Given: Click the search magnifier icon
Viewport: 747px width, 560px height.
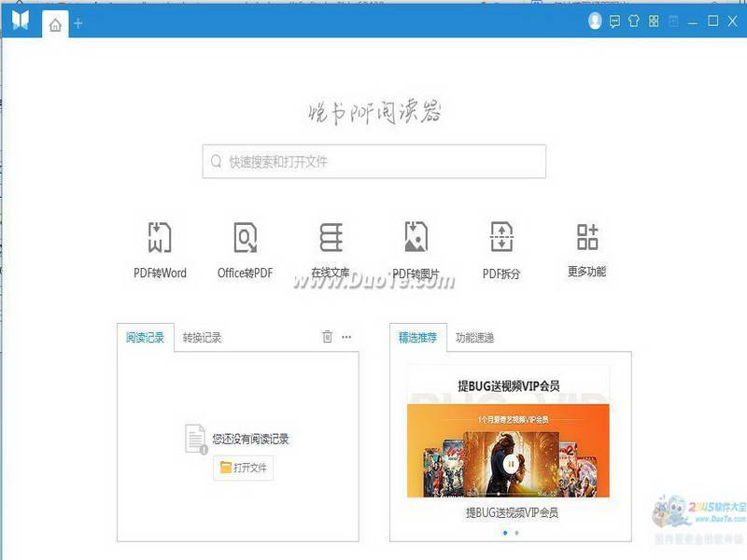Looking at the screenshot, I should click(217, 161).
